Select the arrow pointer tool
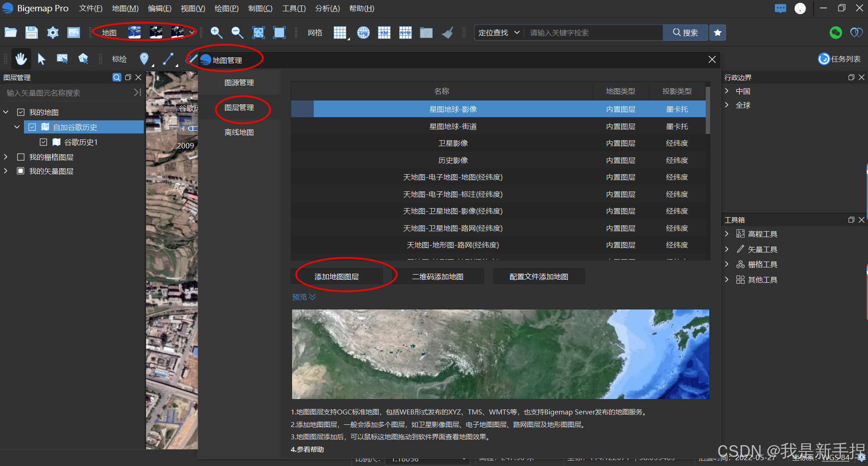The width and height of the screenshot is (868, 466). 42,58
